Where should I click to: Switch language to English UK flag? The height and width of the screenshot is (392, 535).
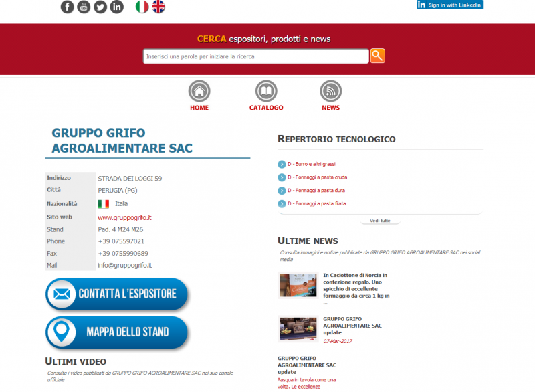158,7
